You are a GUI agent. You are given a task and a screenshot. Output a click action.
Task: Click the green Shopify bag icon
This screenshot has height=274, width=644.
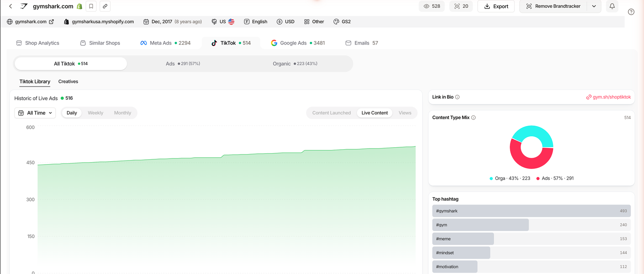pyautogui.click(x=80, y=6)
